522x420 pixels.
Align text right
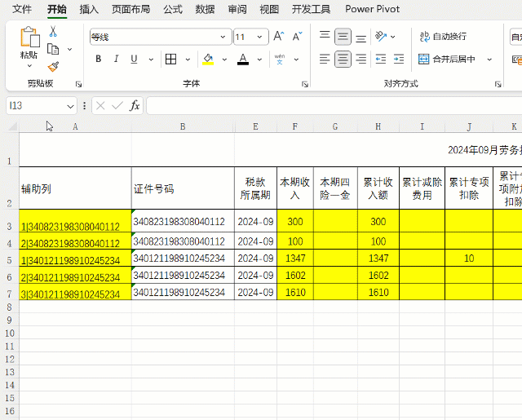[x=361, y=60]
